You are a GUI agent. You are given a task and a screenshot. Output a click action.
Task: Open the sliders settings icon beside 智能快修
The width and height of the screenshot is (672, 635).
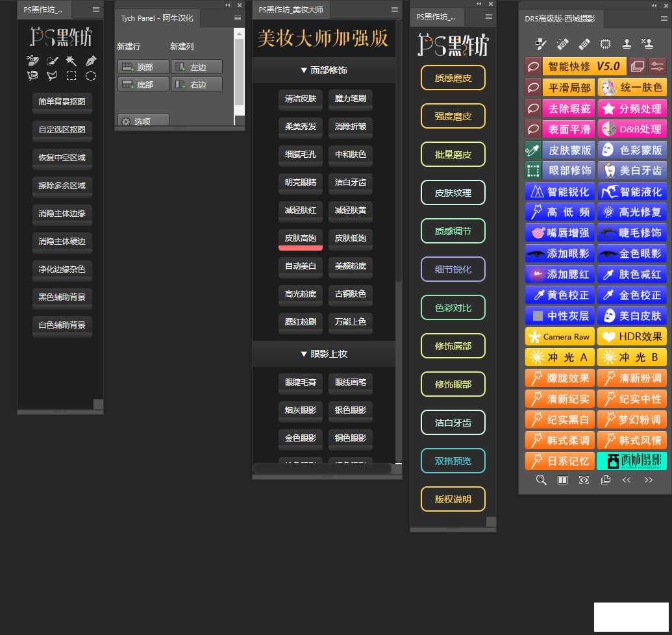[657, 66]
